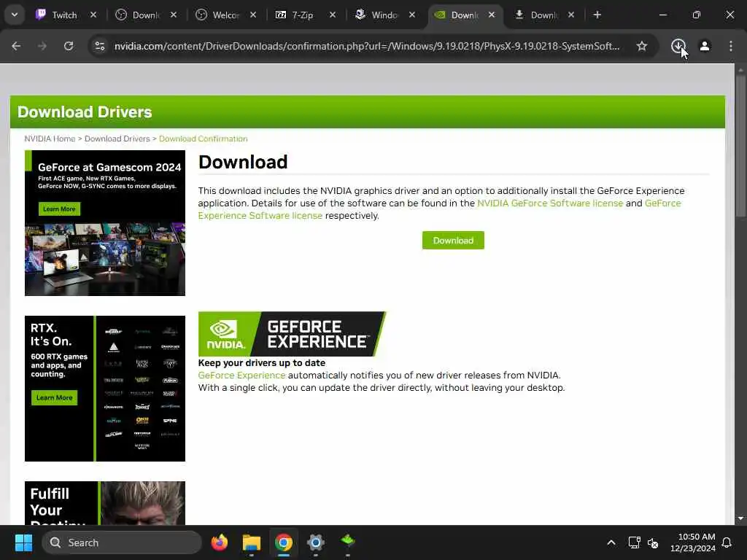The image size is (747, 560).
Task: Open Firefox from the taskbar
Action: (x=220, y=542)
